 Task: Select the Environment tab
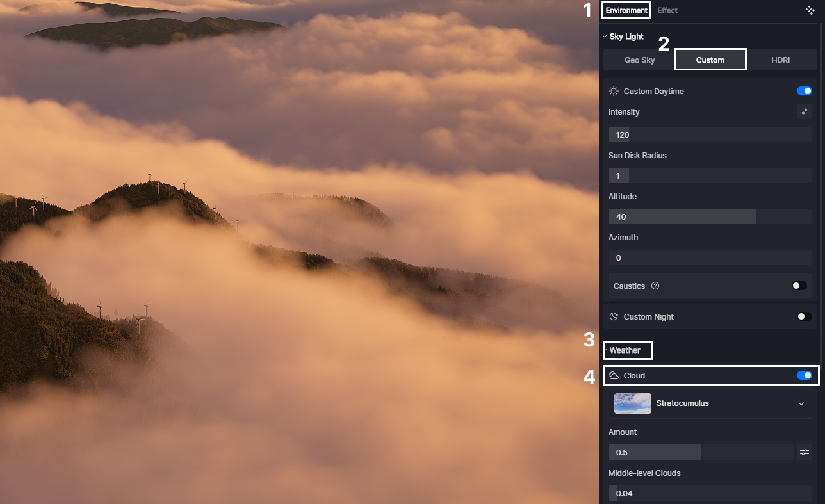(626, 10)
